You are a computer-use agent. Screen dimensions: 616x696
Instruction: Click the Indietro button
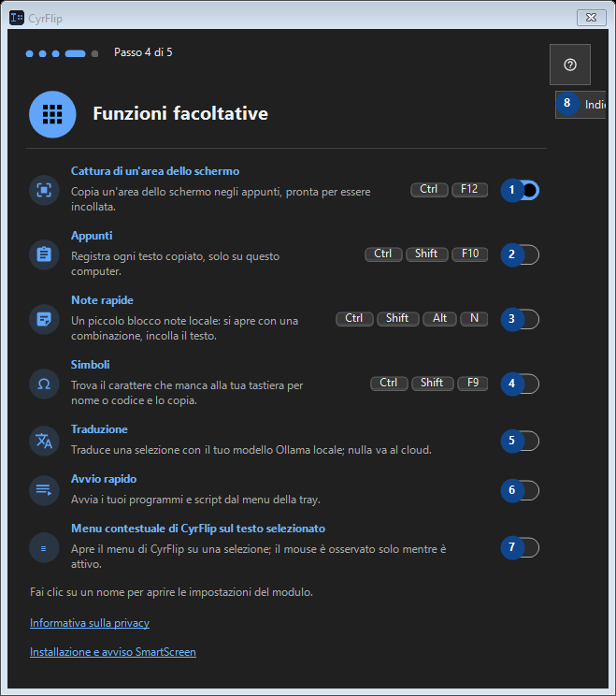pos(580,105)
